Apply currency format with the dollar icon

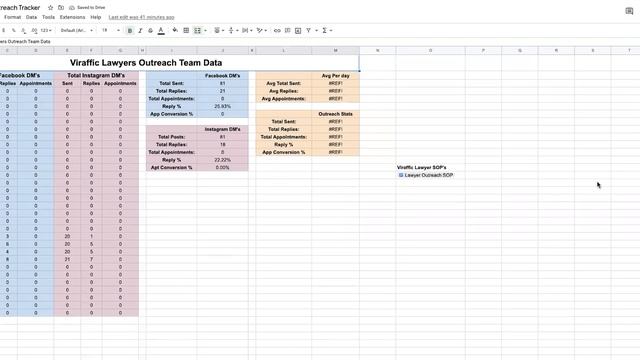point(4,31)
